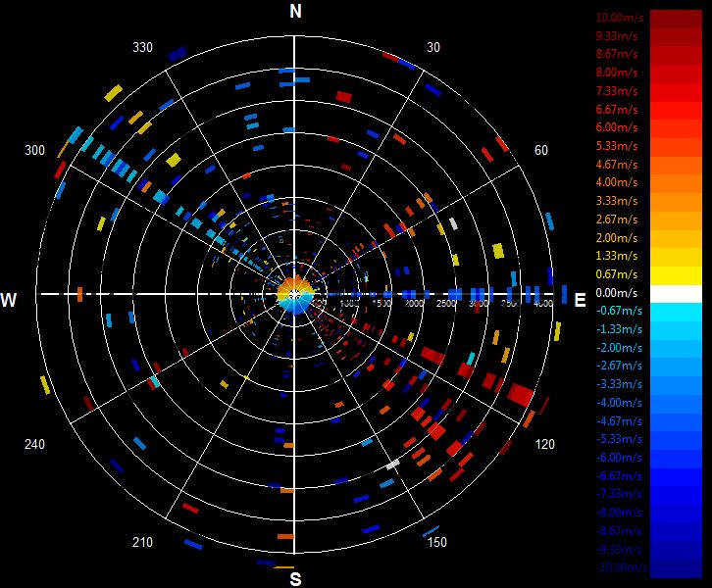Click the 10.00m/s legend label
712x588 pixels.
click(x=620, y=18)
